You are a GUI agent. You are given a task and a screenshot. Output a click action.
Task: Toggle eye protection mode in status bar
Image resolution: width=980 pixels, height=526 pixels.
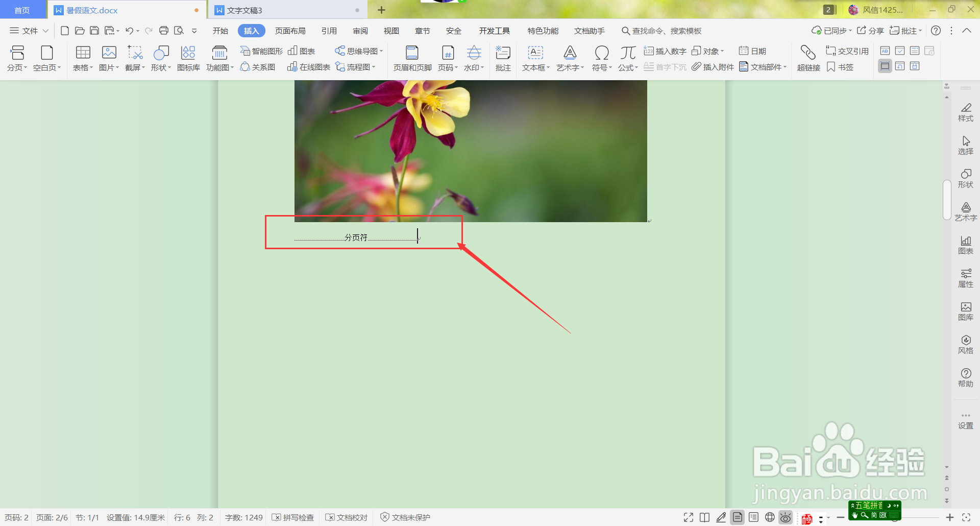click(x=786, y=517)
